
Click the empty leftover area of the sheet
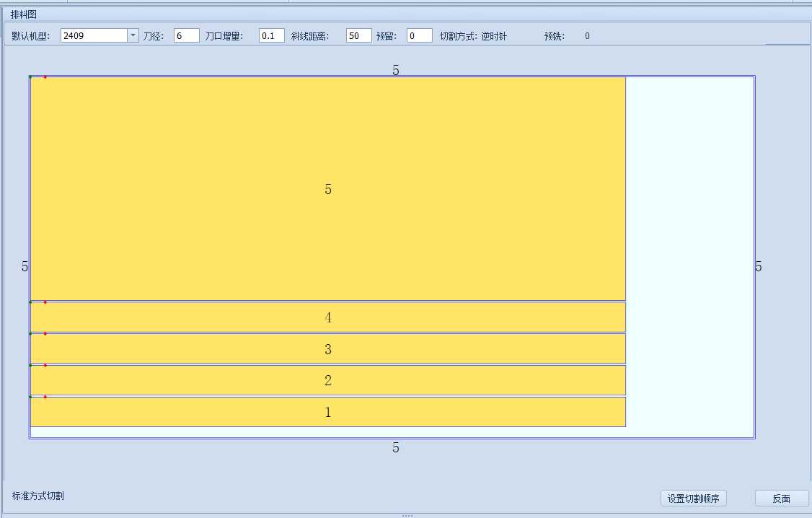click(690, 257)
